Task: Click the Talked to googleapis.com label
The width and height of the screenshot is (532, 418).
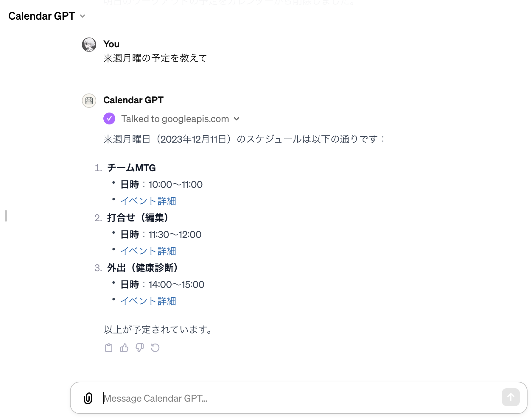Action: pos(175,119)
